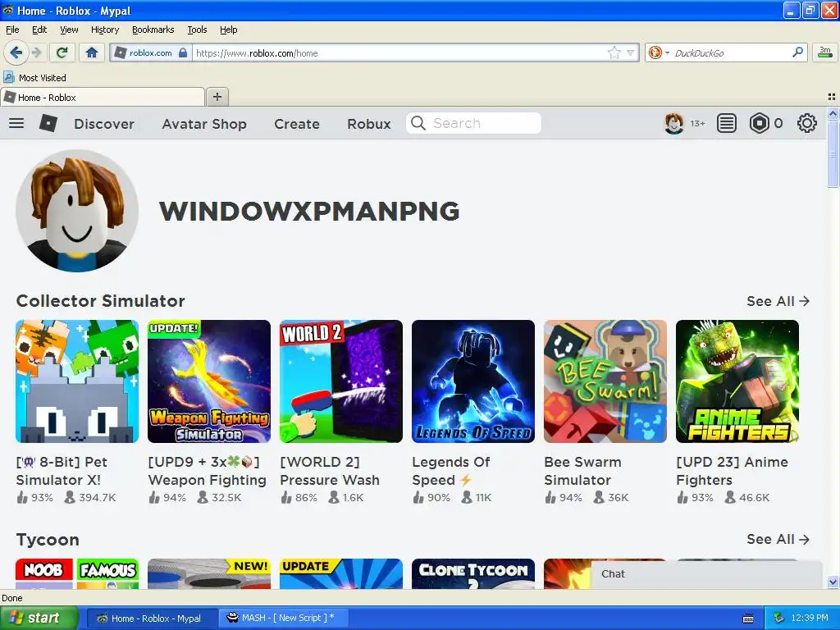Click the page scrollbar up arrow
The width and height of the screenshot is (840, 630).
click(833, 113)
